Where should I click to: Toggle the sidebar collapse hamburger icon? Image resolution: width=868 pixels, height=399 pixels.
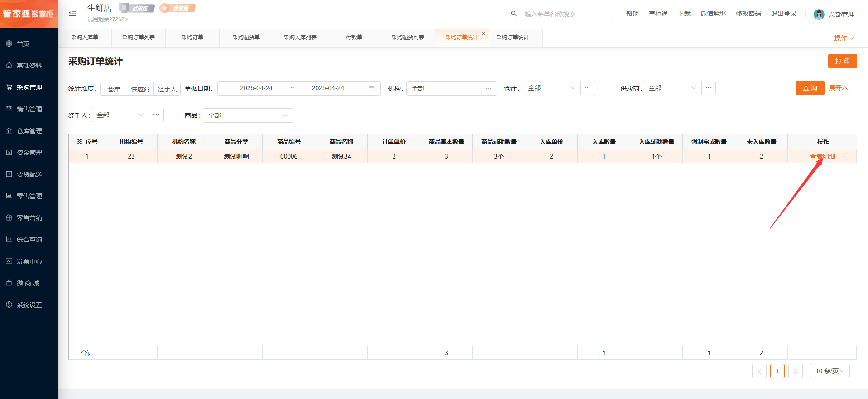coord(72,13)
